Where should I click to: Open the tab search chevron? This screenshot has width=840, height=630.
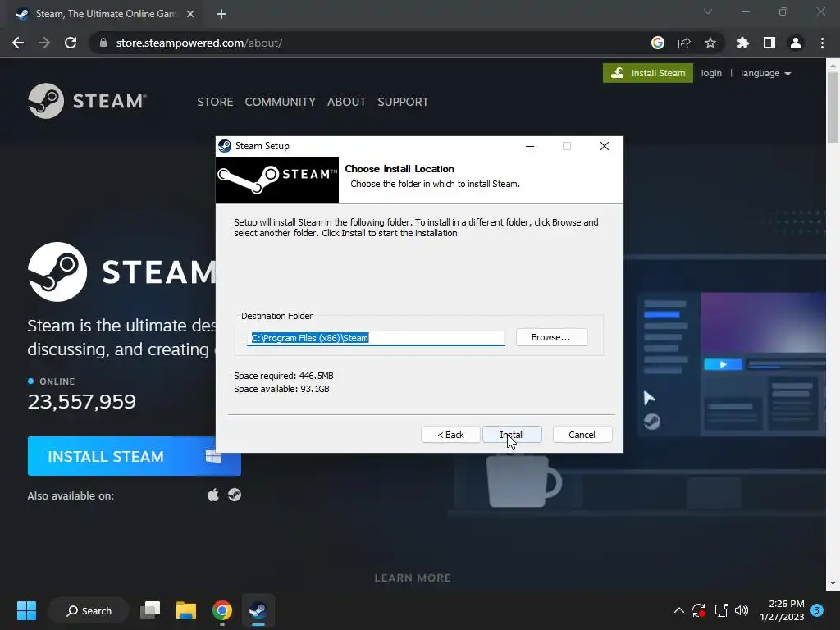[x=708, y=11]
